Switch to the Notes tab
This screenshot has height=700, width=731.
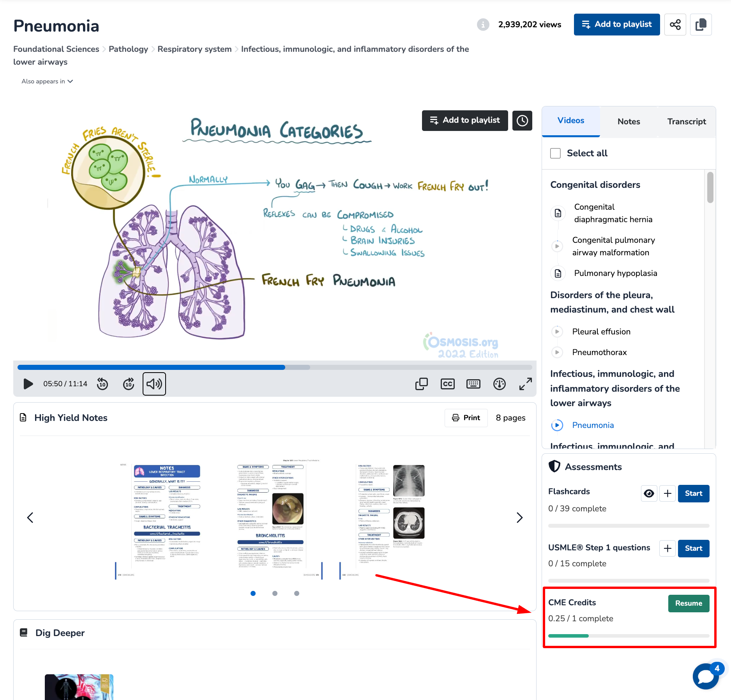(x=629, y=122)
